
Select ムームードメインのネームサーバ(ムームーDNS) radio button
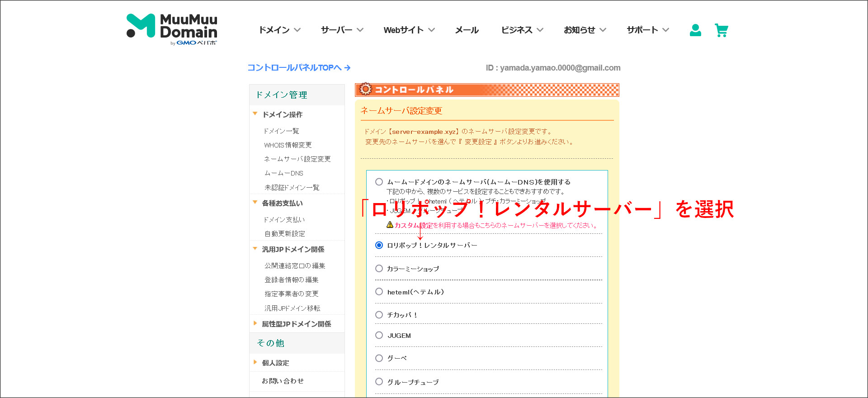(x=379, y=182)
